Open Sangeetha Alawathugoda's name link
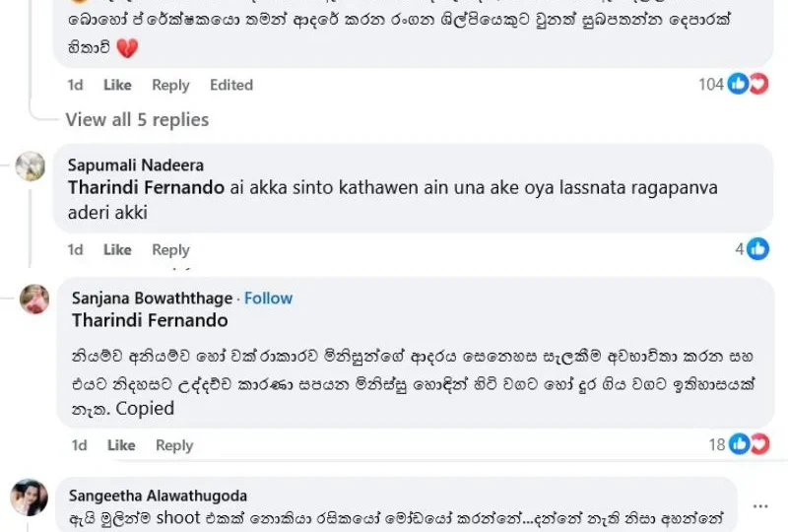Viewport: 788px width, 532px height. [x=158, y=496]
